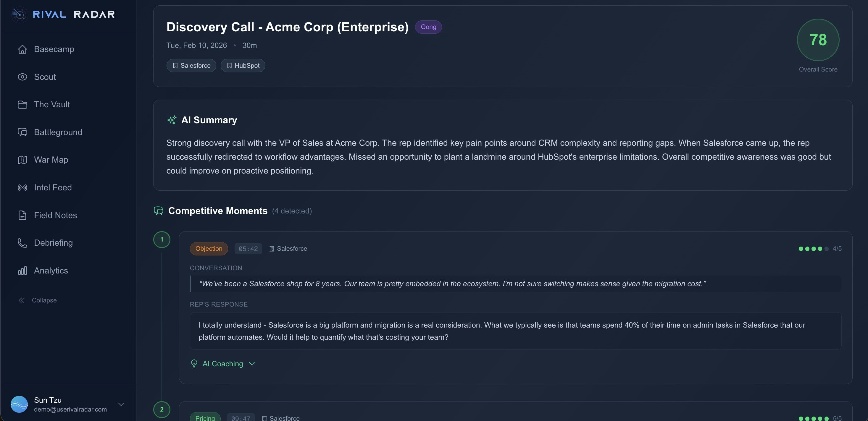Collapse the left navigation sidebar
This screenshot has height=421, width=868.
[37, 300]
